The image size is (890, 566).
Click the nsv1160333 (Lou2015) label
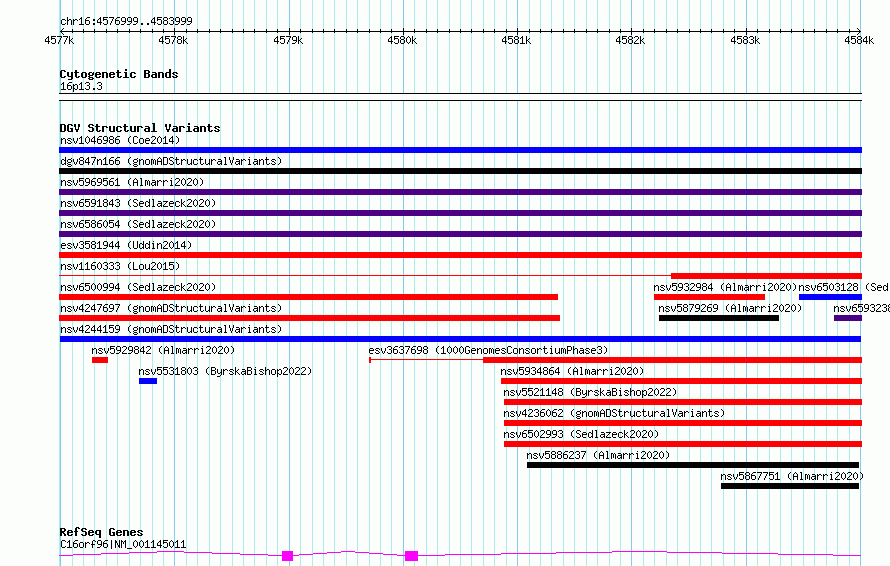[x=120, y=266]
